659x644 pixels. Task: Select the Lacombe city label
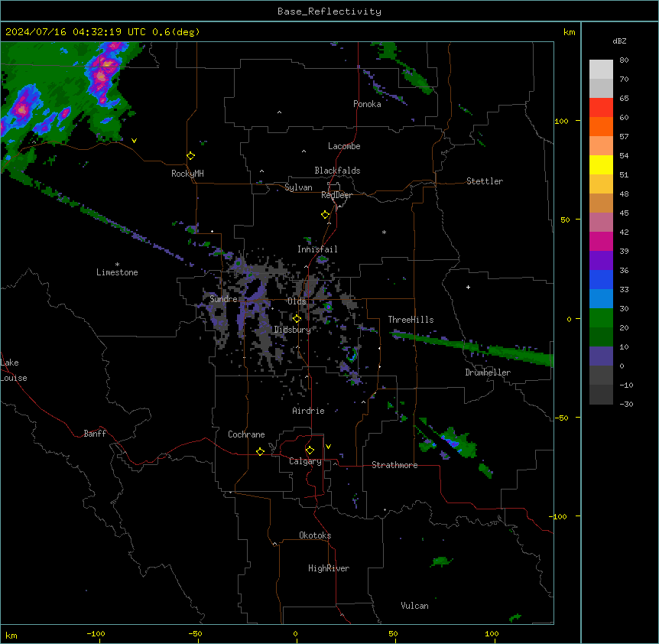344,146
